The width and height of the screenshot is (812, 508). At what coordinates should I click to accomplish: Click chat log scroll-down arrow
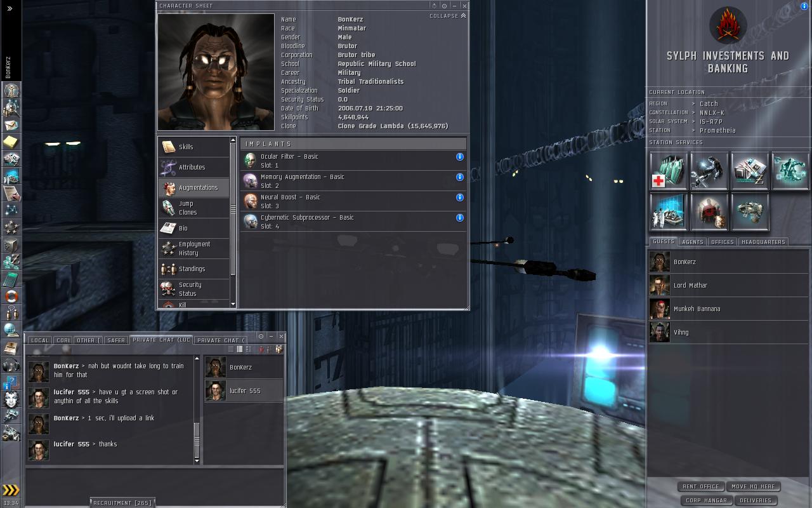tap(197, 460)
